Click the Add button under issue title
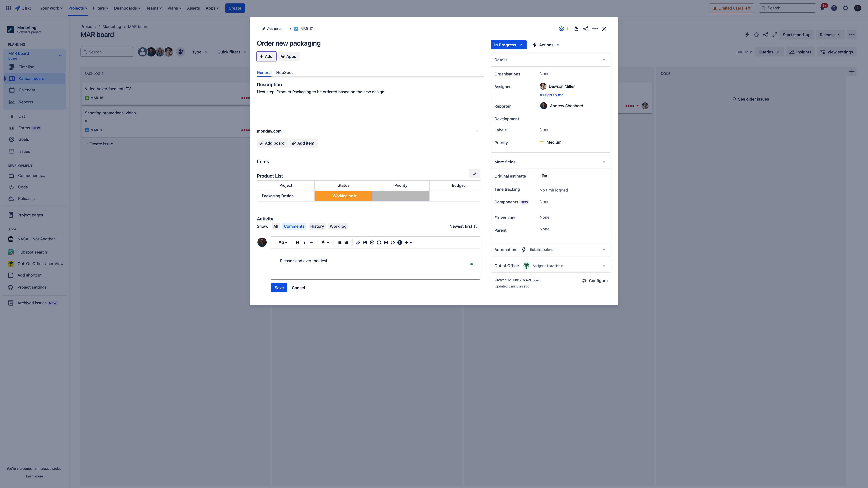 [266, 56]
